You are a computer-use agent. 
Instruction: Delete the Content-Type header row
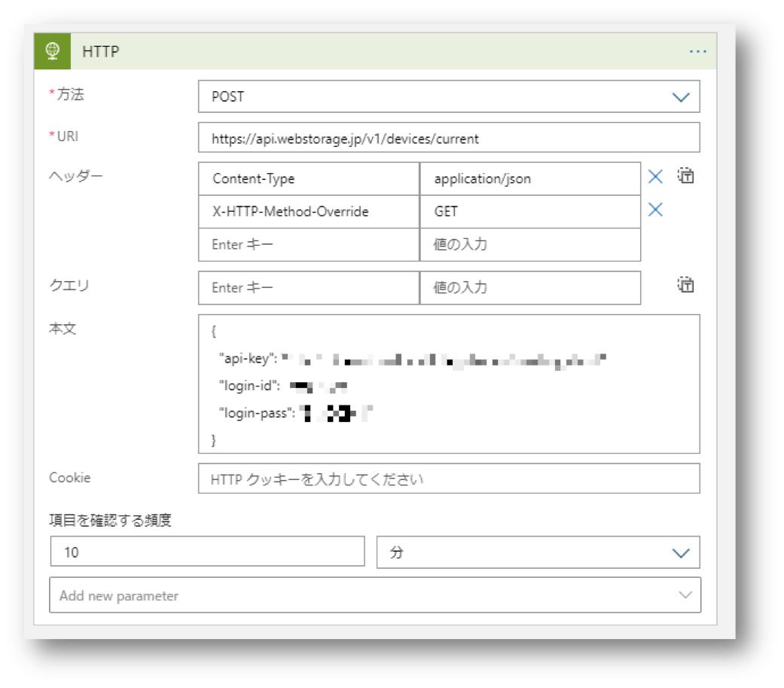coord(655,176)
